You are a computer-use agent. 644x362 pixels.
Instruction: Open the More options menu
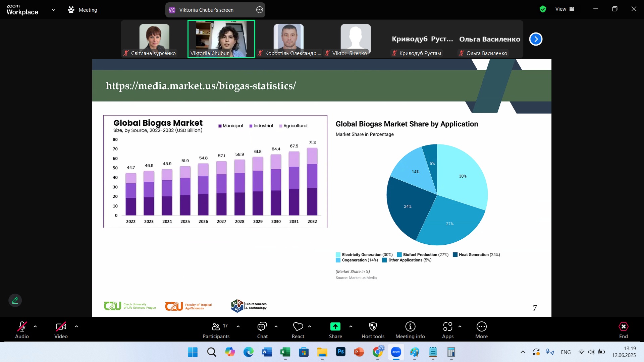[481, 330]
